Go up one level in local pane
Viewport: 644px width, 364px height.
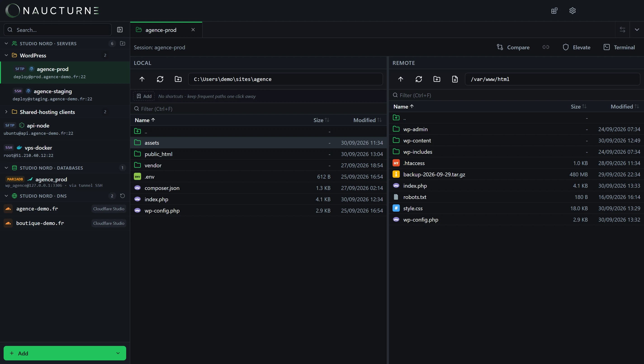[142, 79]
